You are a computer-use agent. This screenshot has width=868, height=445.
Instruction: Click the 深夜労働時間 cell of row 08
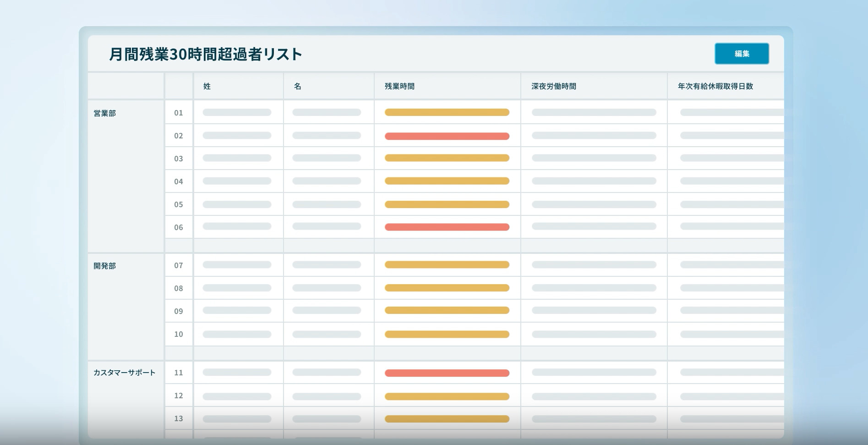click(594, 288)
